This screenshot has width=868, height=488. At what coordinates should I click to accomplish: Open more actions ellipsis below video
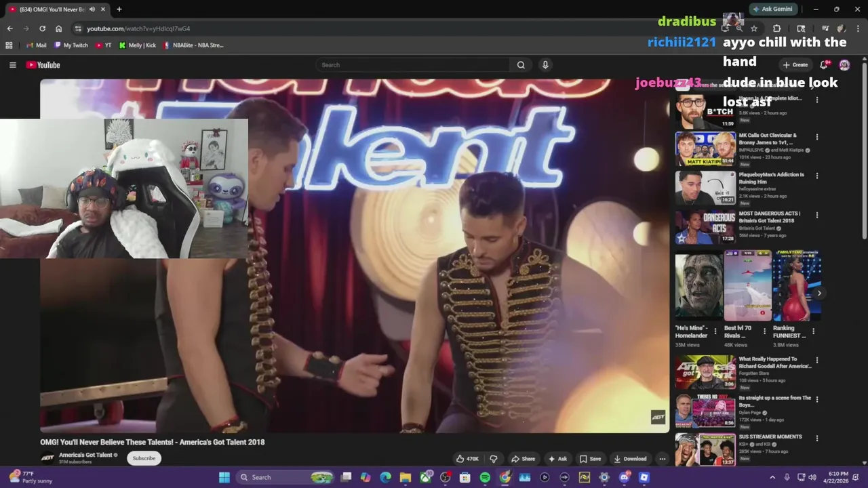tap(662, 459)
